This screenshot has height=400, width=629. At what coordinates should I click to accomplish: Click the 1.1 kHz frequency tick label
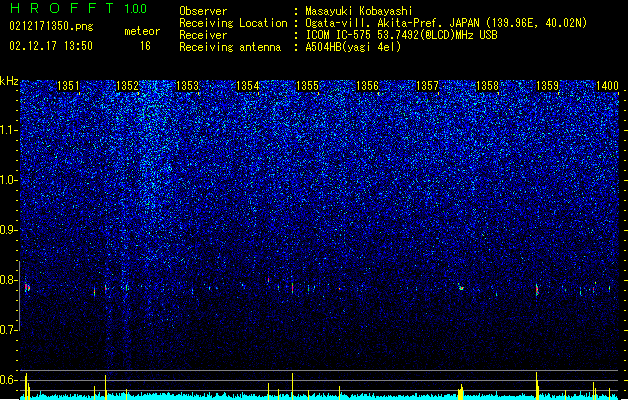point(9,130)
